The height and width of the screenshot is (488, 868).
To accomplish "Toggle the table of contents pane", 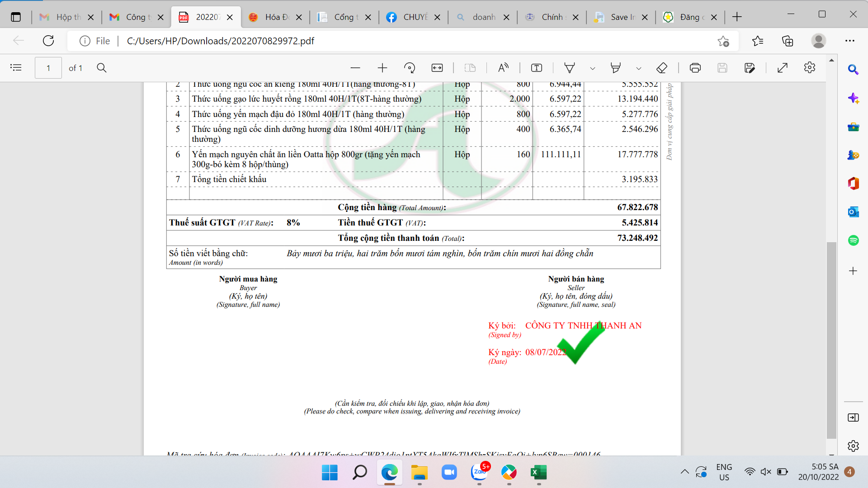I will [x=16, y=68].
